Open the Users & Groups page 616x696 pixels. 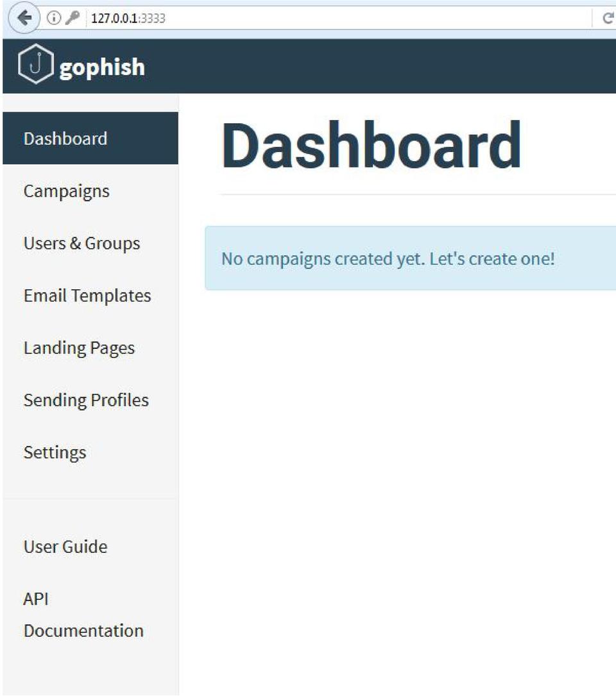click(x=81, y=243)
